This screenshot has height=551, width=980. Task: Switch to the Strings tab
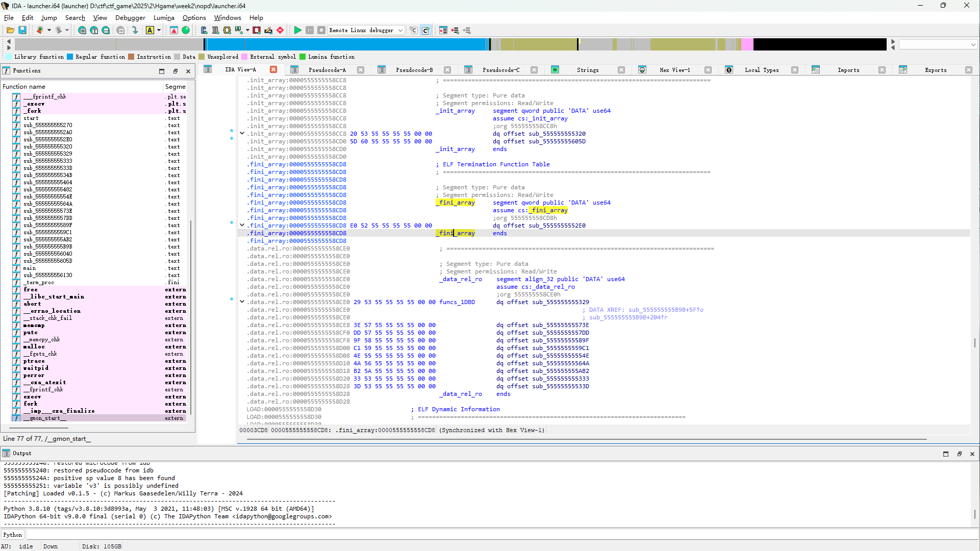pos(587,70)
